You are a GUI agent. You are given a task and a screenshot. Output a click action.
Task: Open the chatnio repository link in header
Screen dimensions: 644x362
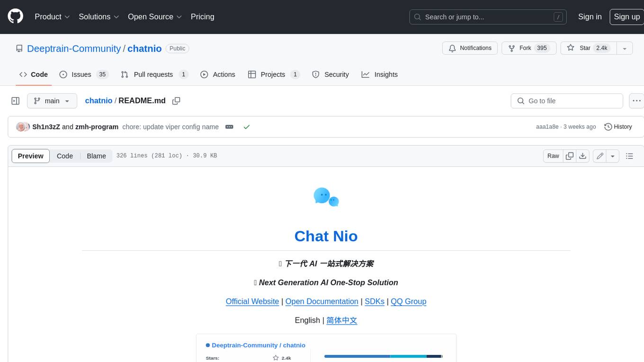coord(144,48)
